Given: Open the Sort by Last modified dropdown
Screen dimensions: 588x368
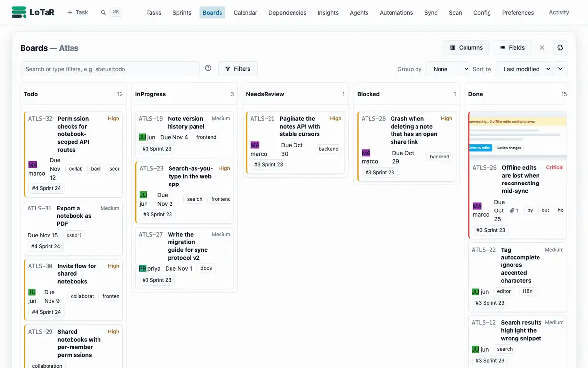Looking at the screenshot, I should 523,69.
